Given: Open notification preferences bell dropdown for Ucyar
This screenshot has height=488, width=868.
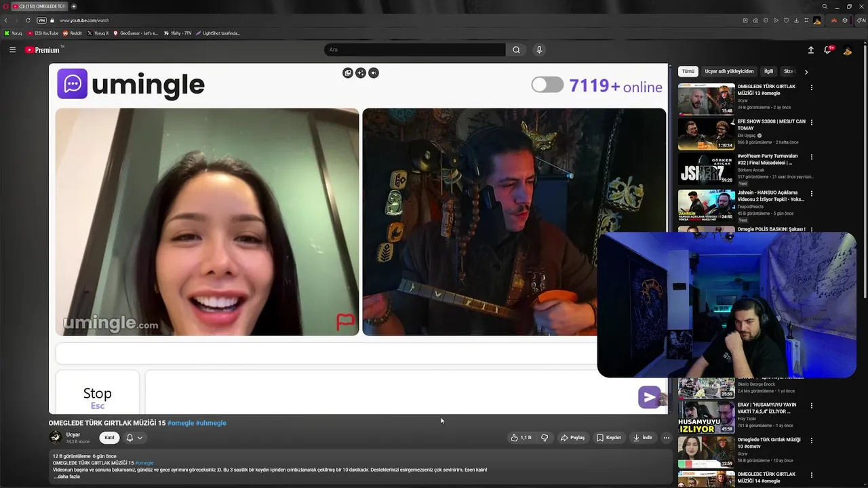Looking at the screenshot, I should (x=134, y=438).
